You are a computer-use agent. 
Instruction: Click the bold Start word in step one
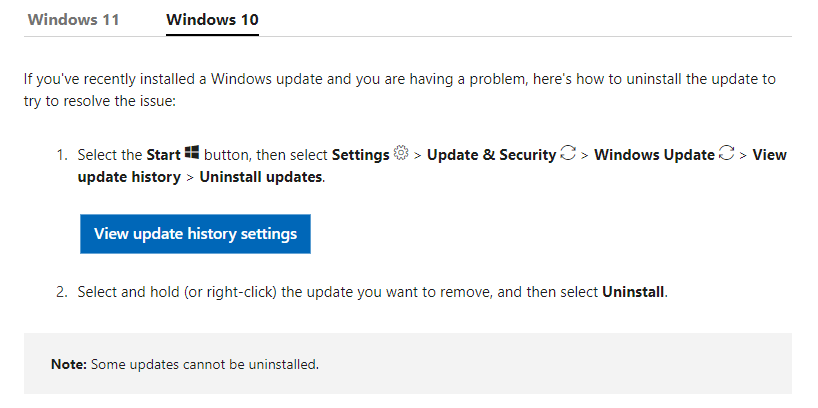pos(163,155)
